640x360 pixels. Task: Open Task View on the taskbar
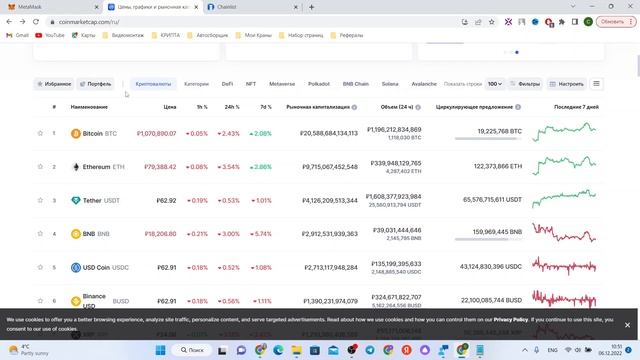click(x=222, y=350)
